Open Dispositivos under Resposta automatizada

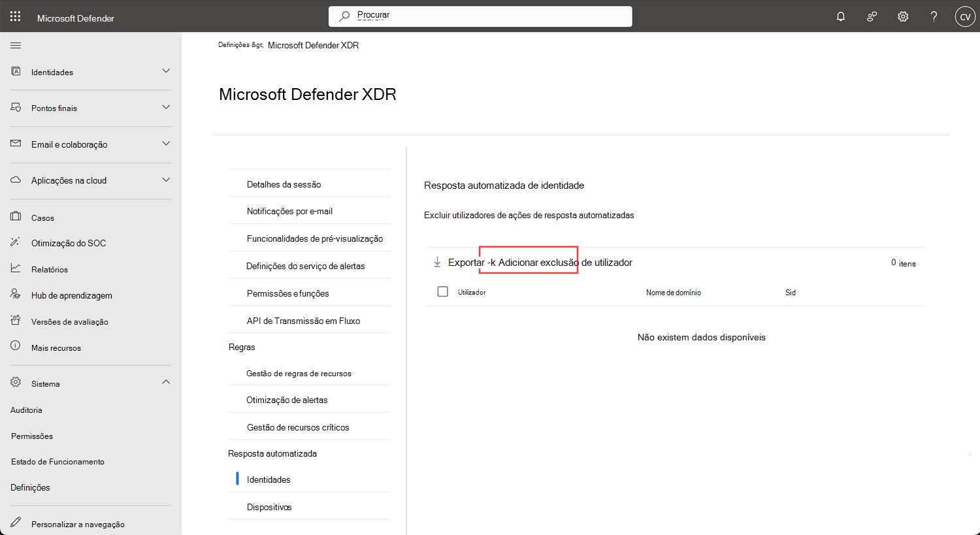(x=269, y=507)
